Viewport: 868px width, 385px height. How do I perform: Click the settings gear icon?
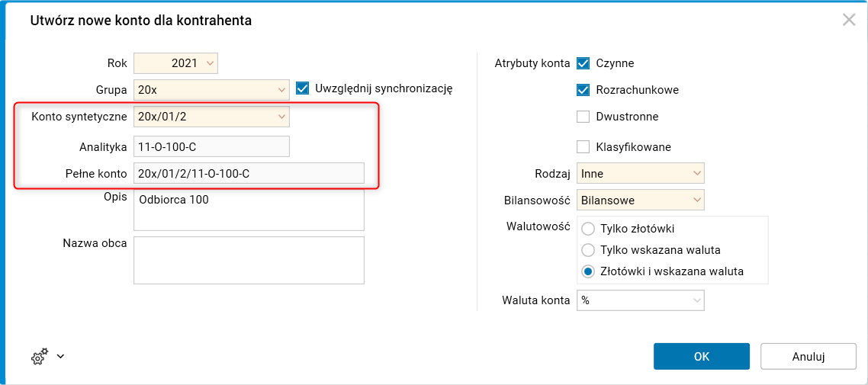click(40, 356)
